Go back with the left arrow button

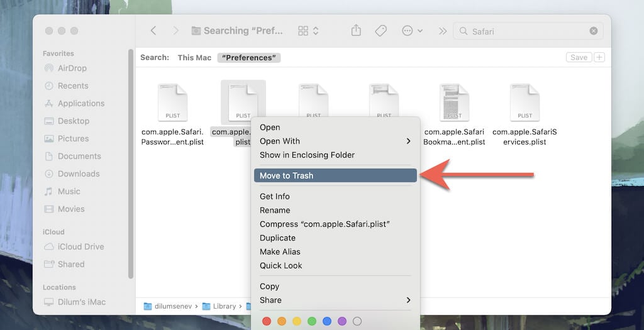[x=153, y=31]
